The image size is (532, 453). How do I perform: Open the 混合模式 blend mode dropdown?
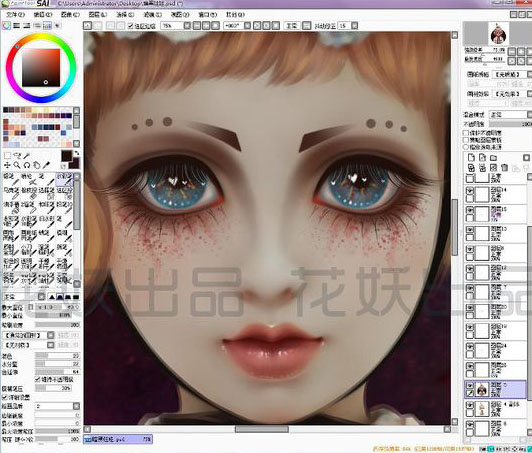(x=529, y=114)
